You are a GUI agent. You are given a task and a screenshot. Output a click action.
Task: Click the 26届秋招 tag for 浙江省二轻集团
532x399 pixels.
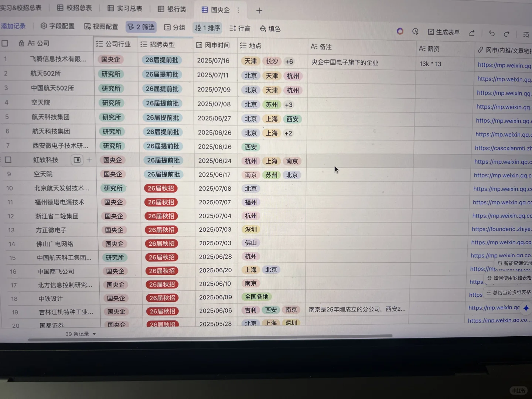[161, 216]
